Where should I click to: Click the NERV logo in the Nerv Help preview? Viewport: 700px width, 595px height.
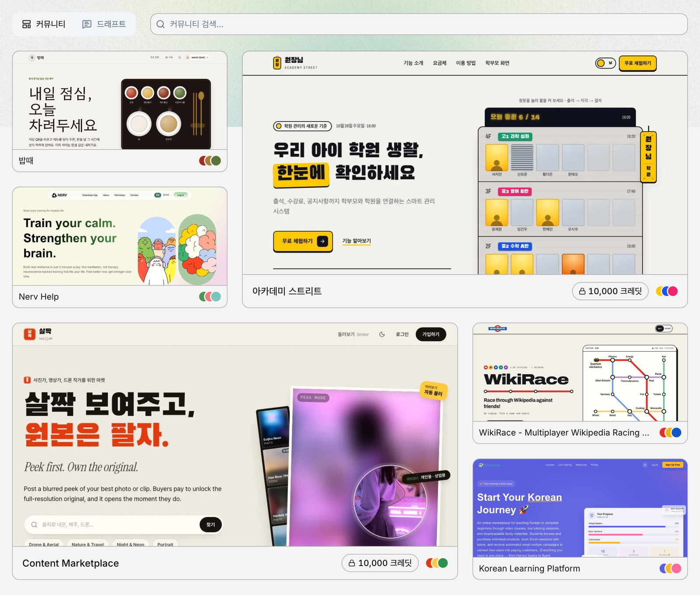point(59,195)
